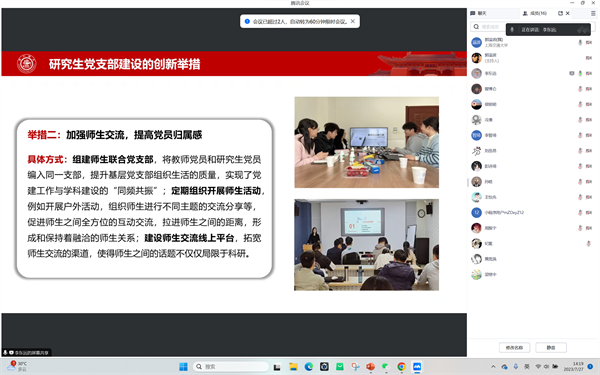Viewport: 600px width, 375px height.
Task: Dismiss the 60-minute meeting limit notification
Action: coord(353,21)
